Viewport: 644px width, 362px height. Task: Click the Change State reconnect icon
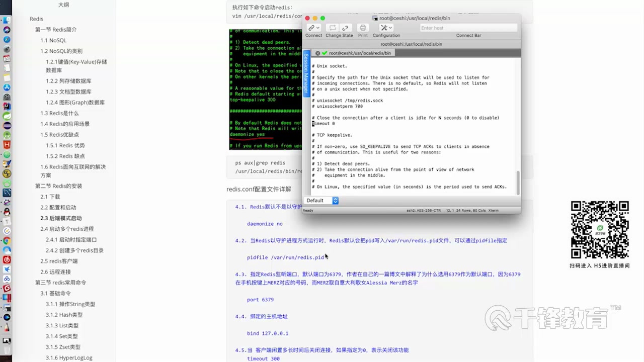click(333, 28)
